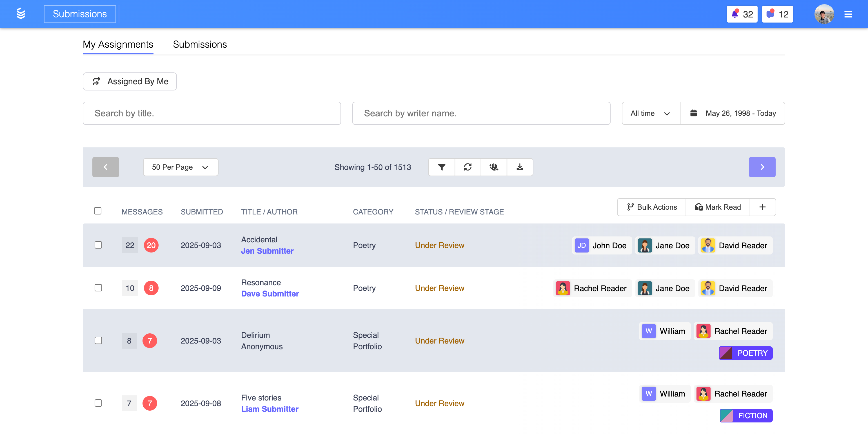Image resolution: width=868 pixels, height=434 pixels.
Task: Open Jen Submitter author link
Action: tap(267, 251)
